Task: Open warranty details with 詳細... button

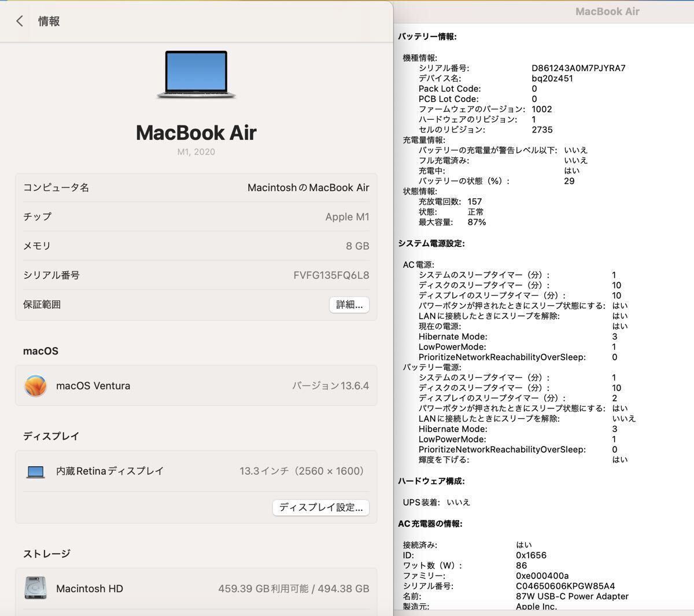Action: pyautogui.click(x=349, y=305)
